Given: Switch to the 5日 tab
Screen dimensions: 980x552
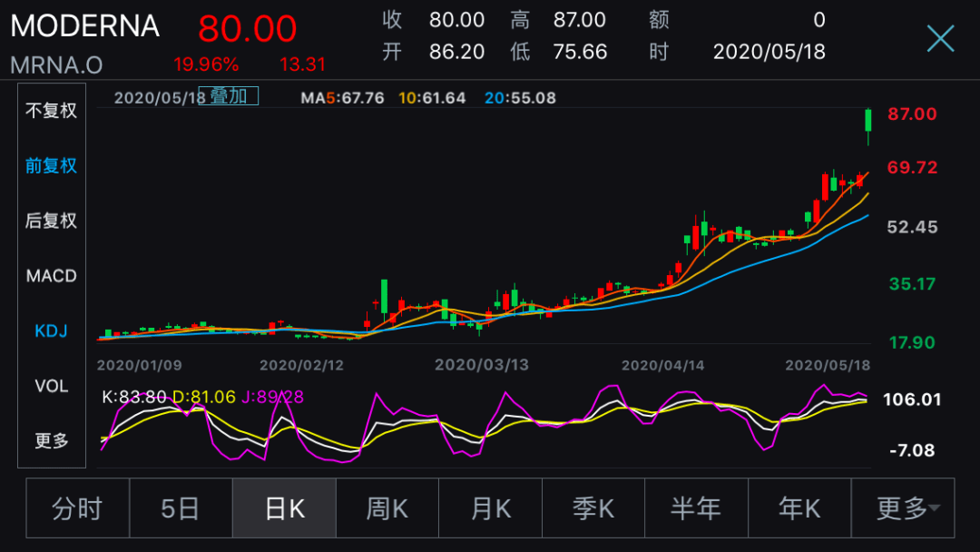Looking at the screenshot, I should (181, 508).
